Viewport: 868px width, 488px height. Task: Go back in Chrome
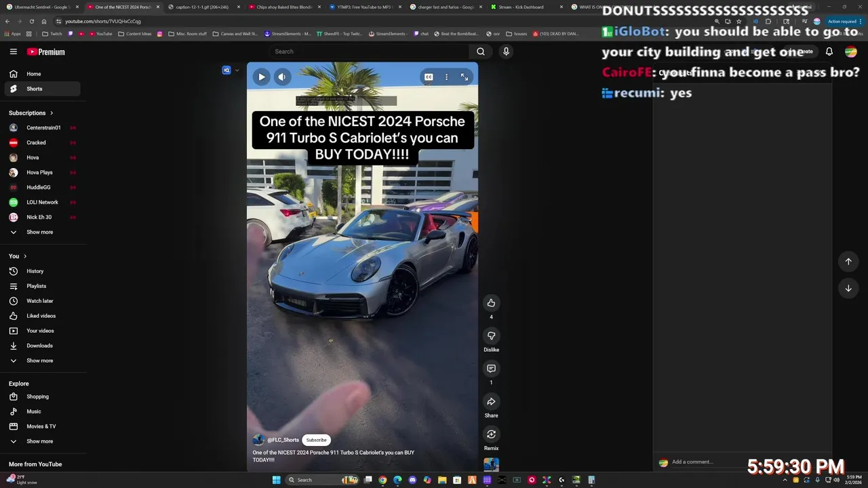pos(7,21)
